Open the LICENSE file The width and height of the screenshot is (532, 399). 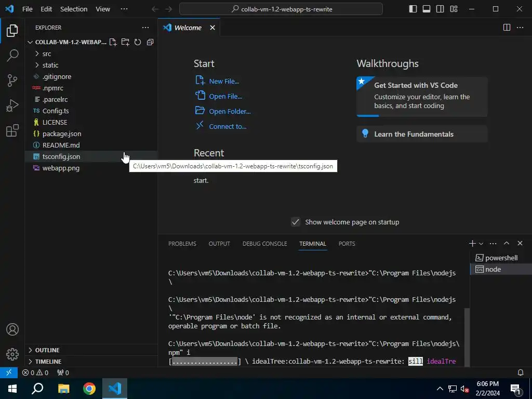(x=91, y=122)
